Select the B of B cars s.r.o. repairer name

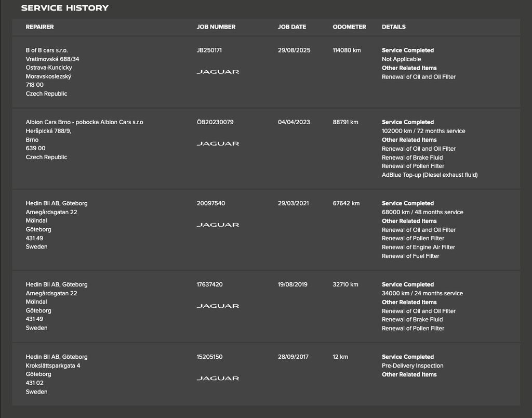click(47, 50)
